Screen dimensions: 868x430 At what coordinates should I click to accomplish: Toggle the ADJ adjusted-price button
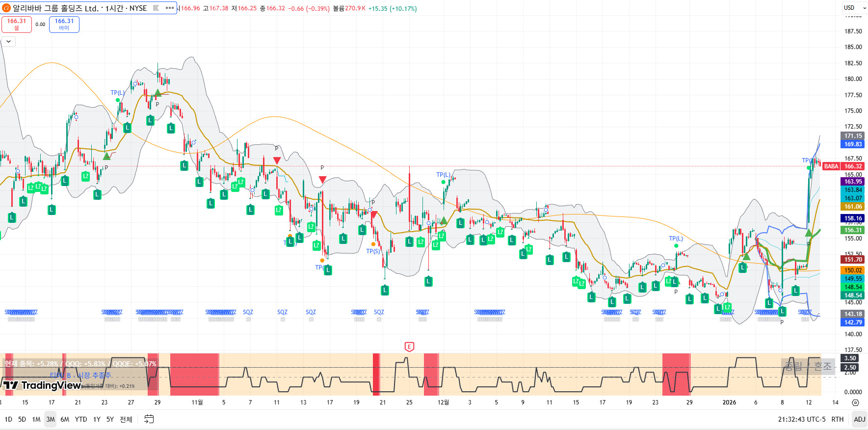[x=860, y=419]
